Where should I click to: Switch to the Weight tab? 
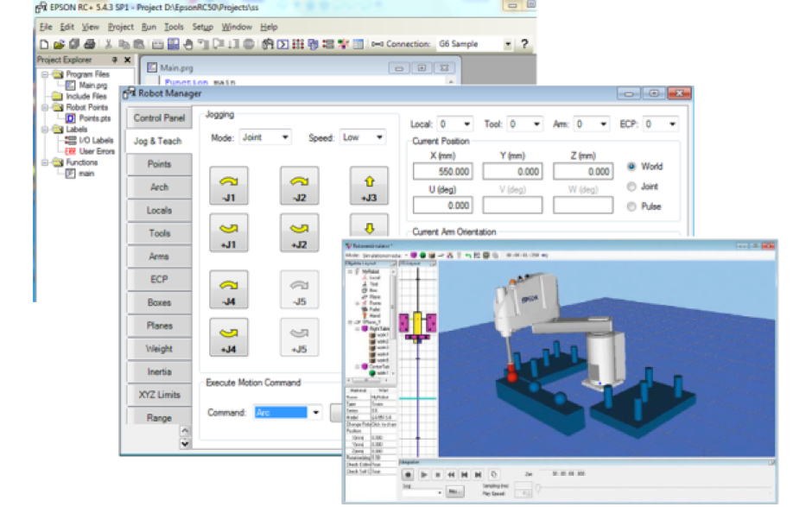[x=159, y=349]
